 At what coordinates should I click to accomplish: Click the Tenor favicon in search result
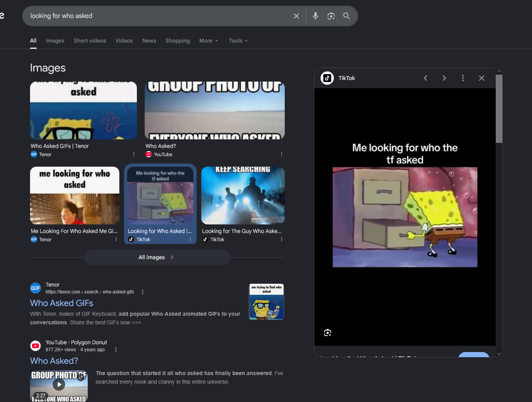(35, 288)
